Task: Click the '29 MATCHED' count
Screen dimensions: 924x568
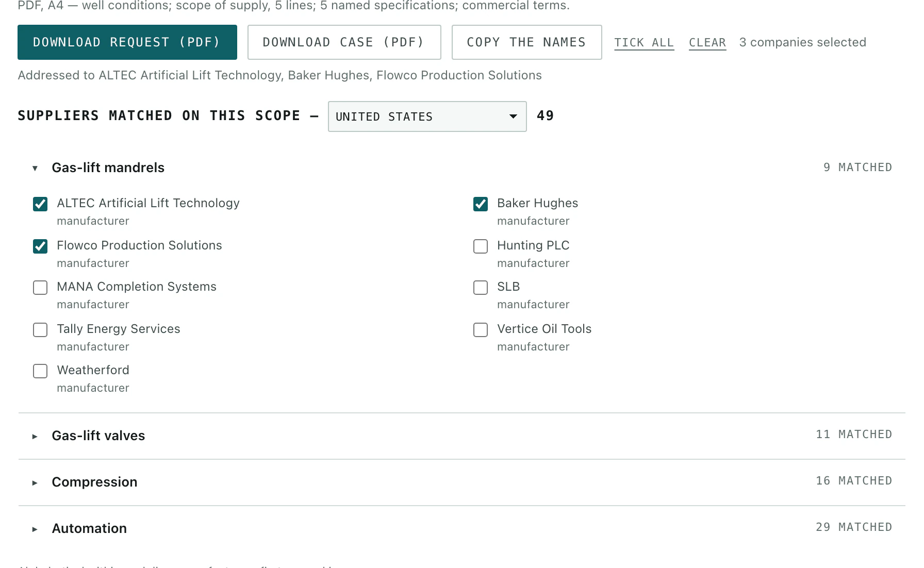Action: (x=854, y=527)
